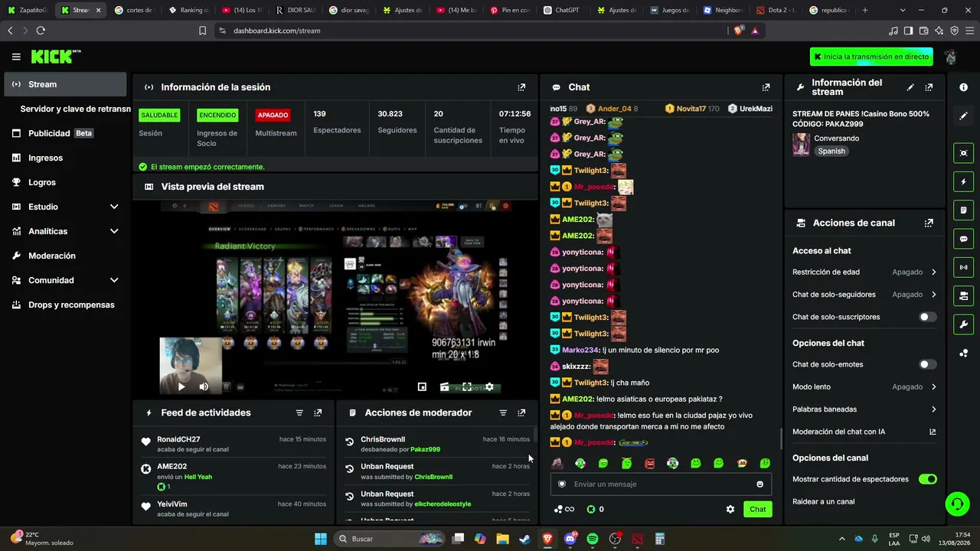980x551 pixels.
Task: Pop out the Acciones de moderador panel
Action: [521, 412]
